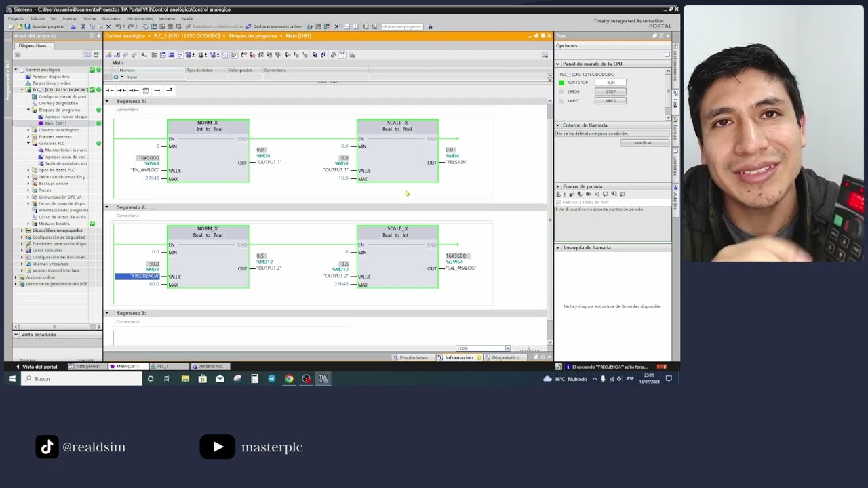The height and width of the screenshot is (488, 868).
Task: Insert empty box from favorites bar
Action: (x=145, y=90)
